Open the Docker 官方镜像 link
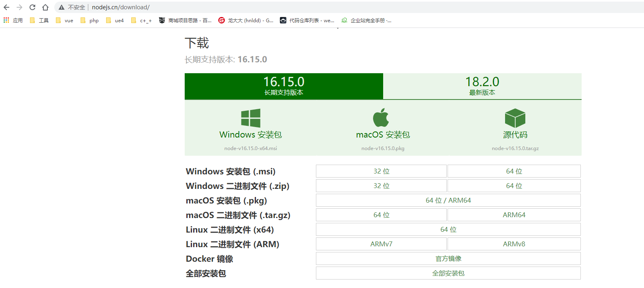 click(448, 258)
